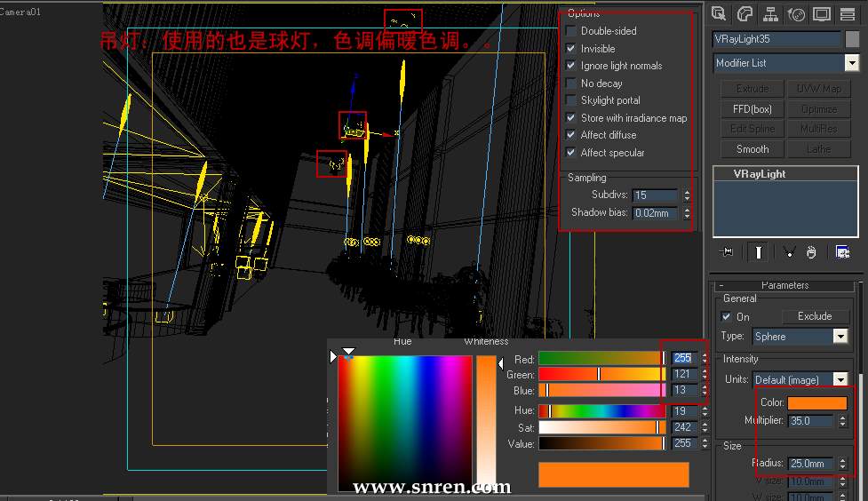
Task: Enable the Double-sided checkbox
Action: [x=571, y=31]
